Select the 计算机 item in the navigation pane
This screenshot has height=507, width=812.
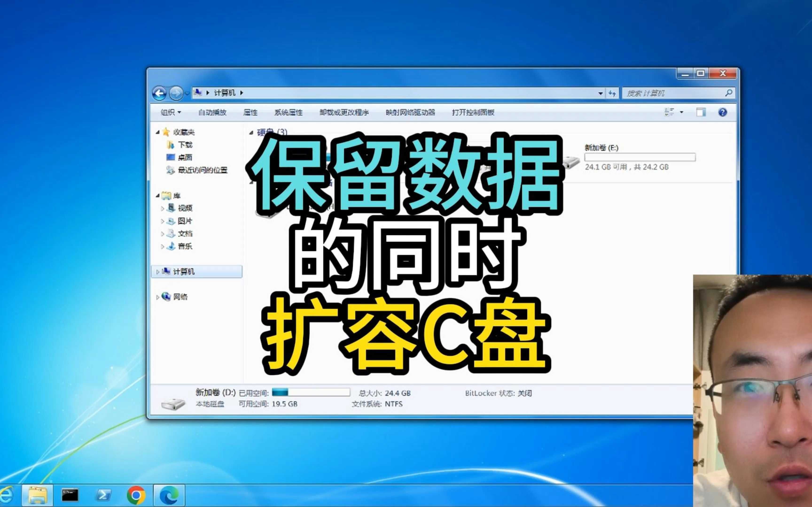[184, 272]
